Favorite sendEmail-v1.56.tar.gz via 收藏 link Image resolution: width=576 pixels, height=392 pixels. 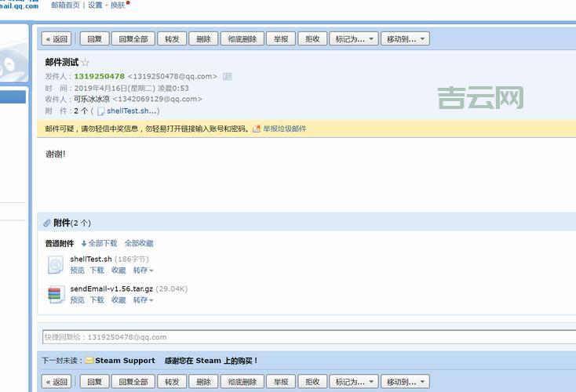[x=118, y=300]
